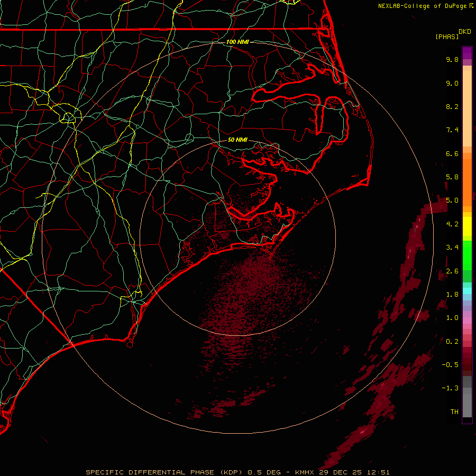This screenshot has width=476, height=476.
Task: Click the 0.2 color scale value
Action: [452, 342]
